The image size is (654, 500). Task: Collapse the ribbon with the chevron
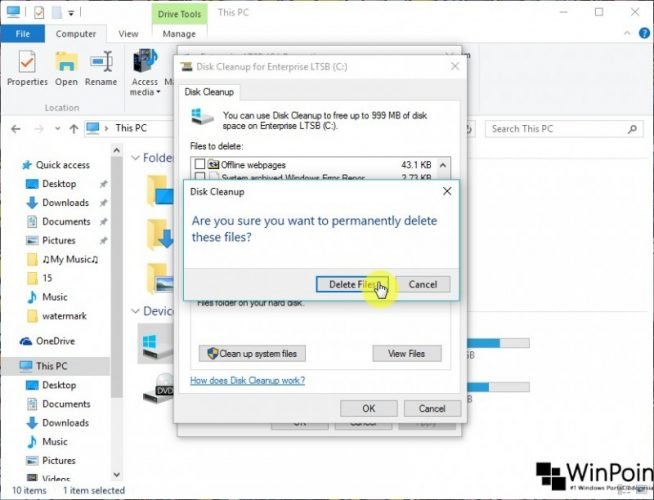[x=626, y=34]
